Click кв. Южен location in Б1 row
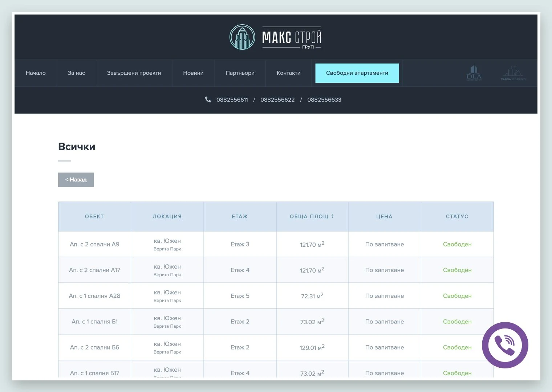 pyautogui.click(x=167, y=318)
